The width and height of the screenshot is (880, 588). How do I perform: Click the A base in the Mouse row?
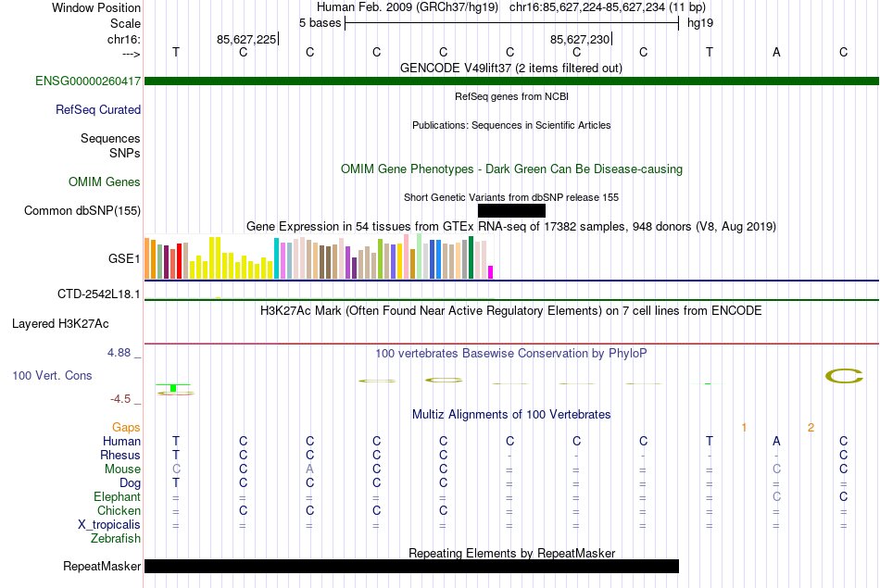309,469
